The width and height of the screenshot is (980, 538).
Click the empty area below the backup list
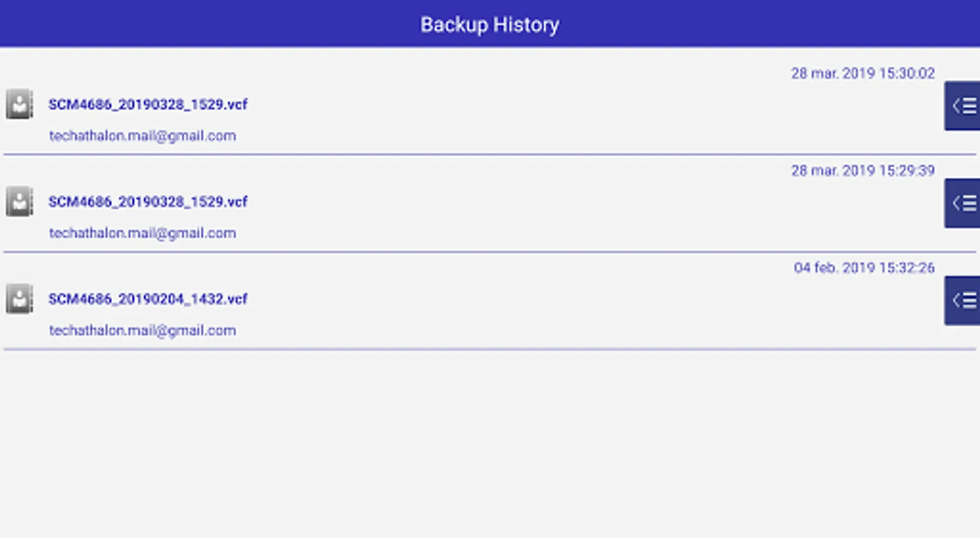pos(490,442)
